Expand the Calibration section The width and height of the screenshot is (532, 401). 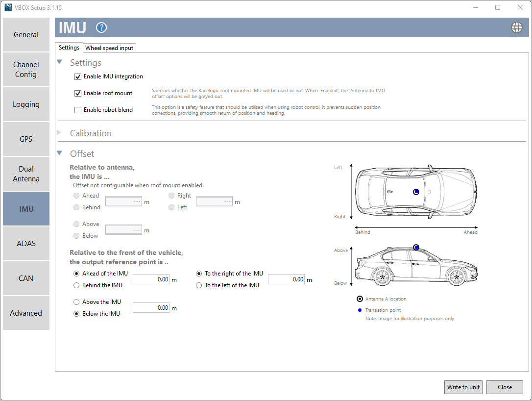[x=59, y=132]
